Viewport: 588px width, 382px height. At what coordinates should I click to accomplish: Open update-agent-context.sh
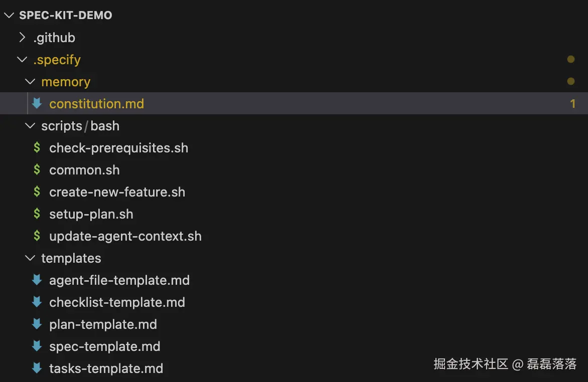pos(125,236)
